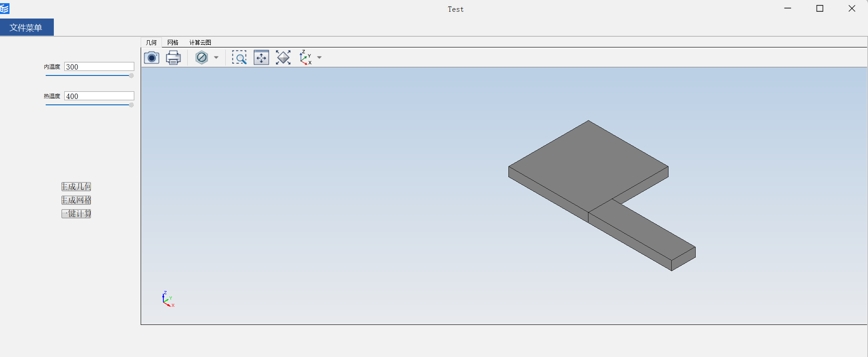Minimize the Test window
This screenshot has height=357, width=868.
[x=787, y=9]
